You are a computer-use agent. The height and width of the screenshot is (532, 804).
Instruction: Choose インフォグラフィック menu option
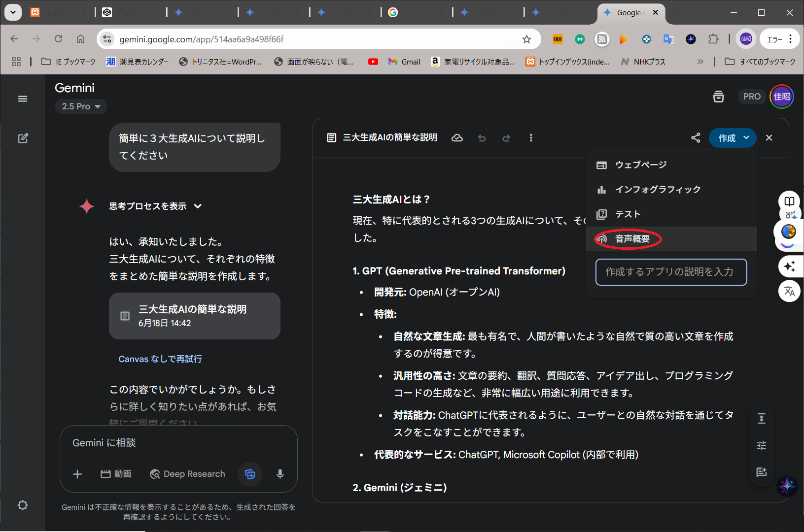657,190
